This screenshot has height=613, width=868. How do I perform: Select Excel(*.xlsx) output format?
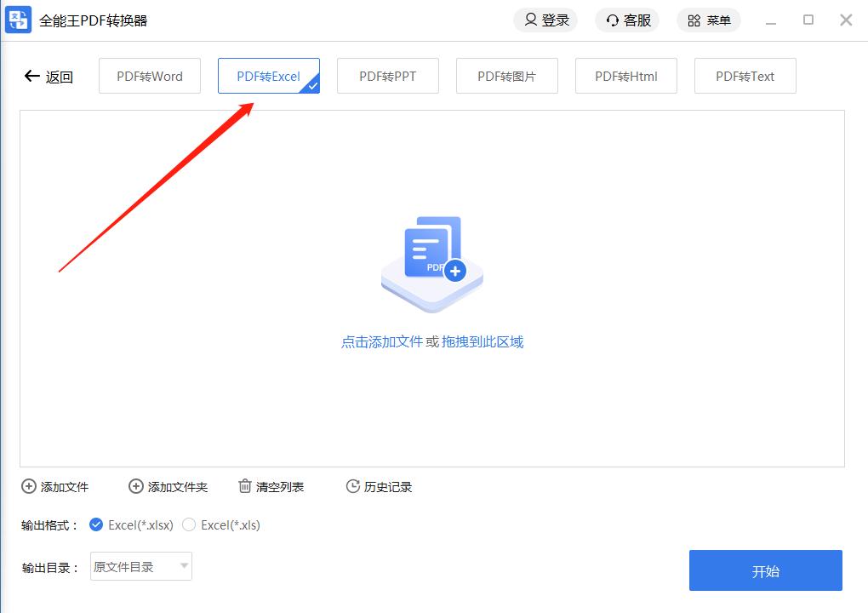click(x=96, y=525)
